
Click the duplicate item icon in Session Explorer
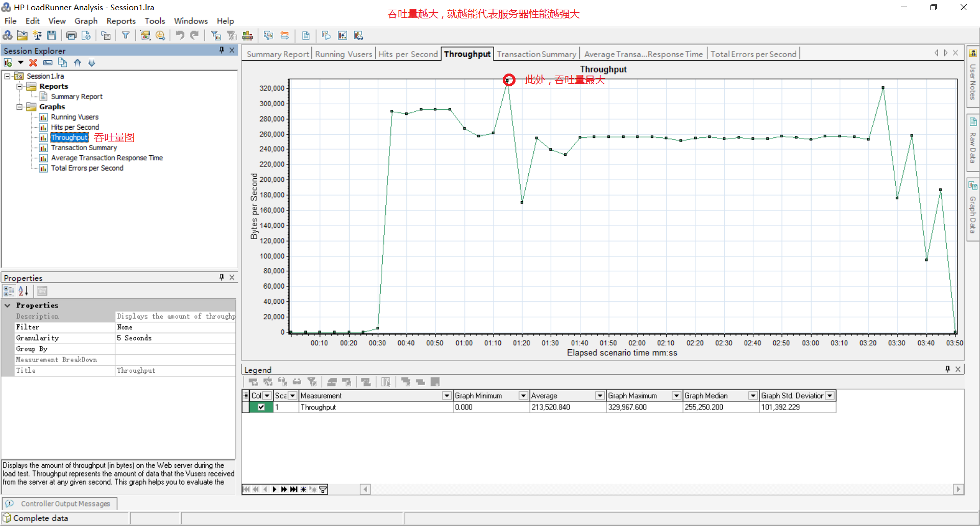coord(62,63)
